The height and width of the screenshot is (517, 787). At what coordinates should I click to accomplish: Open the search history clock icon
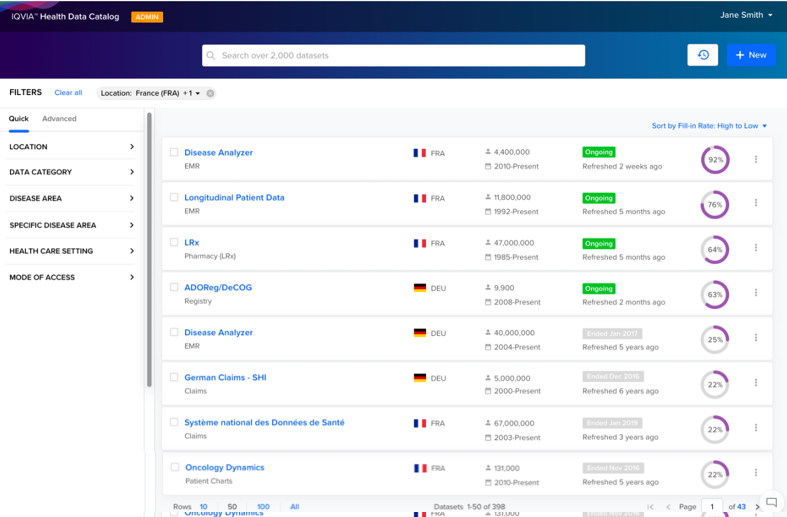[x=703, y=55]
